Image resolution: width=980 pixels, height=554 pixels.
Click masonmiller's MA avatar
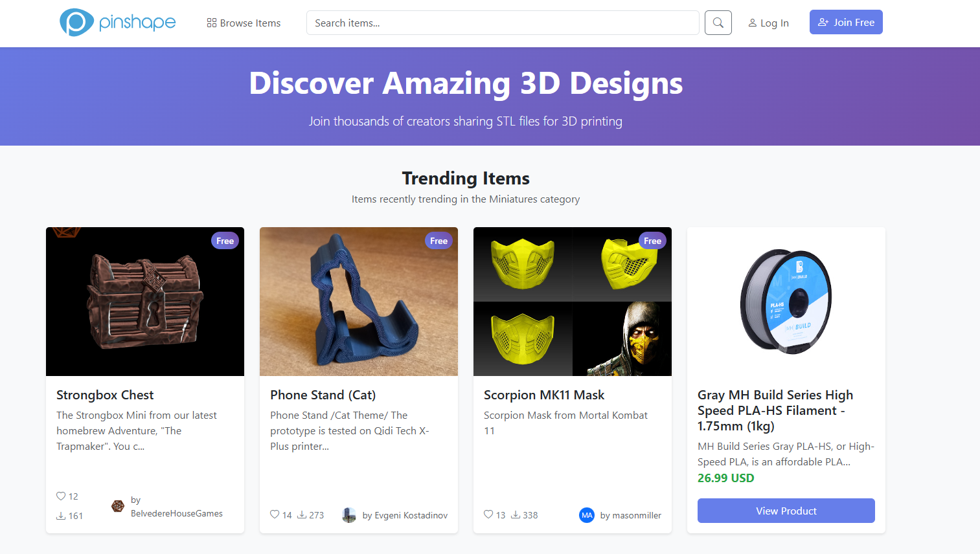coord(587,515)
